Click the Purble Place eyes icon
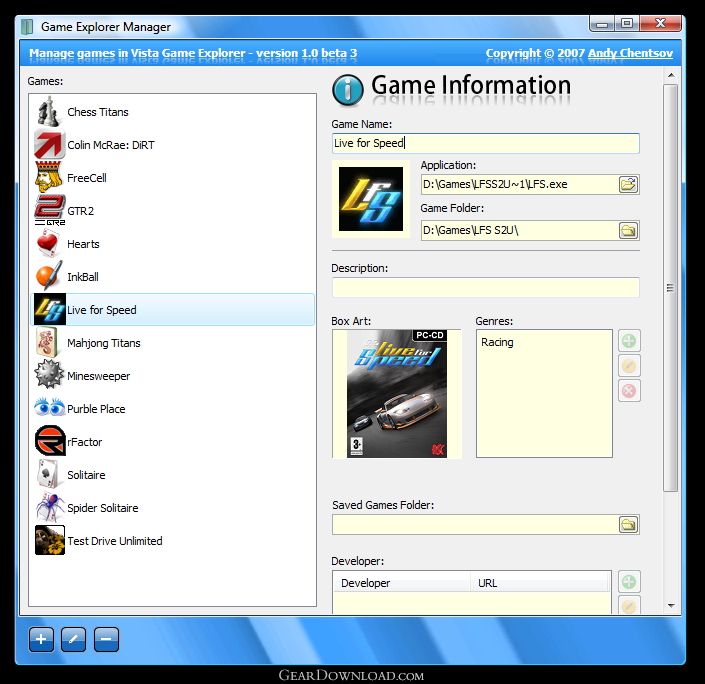This screenshot has height=684, width=705. [x=49, y=407]
